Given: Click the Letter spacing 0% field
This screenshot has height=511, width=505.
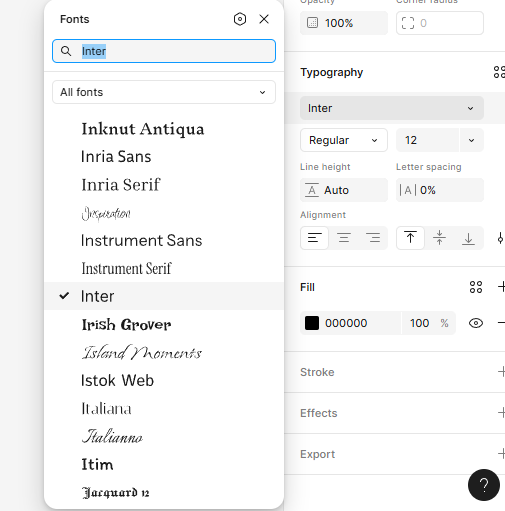Looking at the screenshot, I should [x=440, y=190].
